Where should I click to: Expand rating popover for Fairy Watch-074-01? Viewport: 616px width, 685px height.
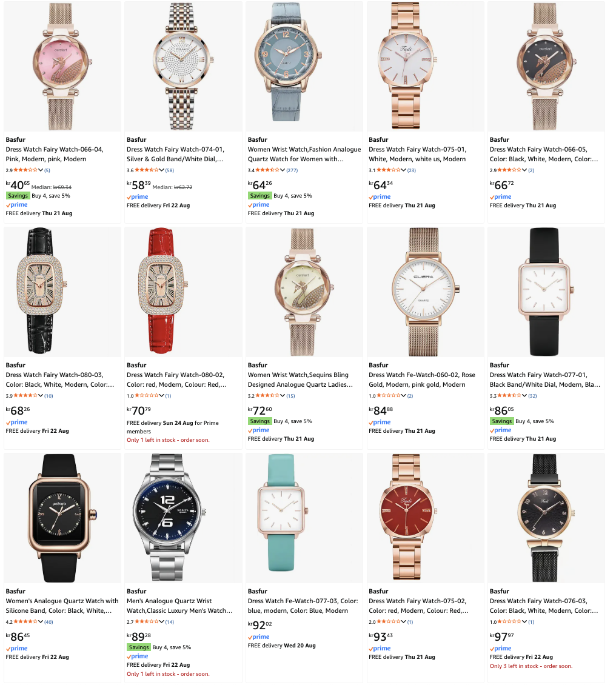coord(162,170)
